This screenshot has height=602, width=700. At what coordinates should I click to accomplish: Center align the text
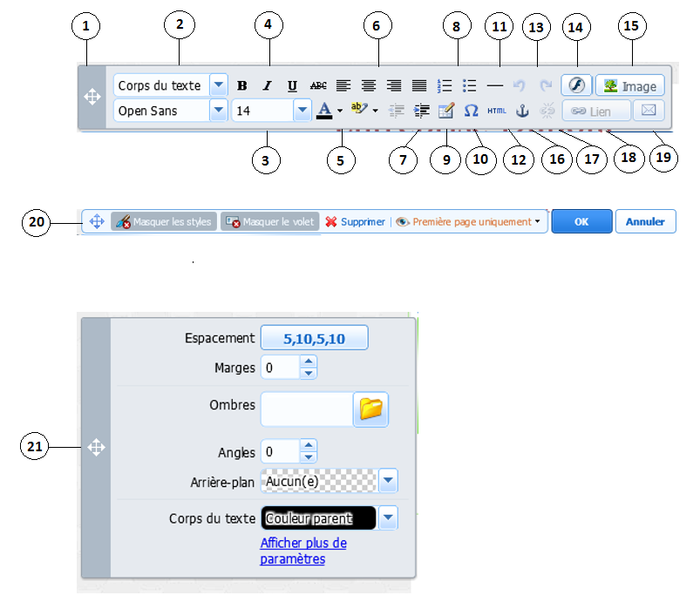(x=369, y=85)
